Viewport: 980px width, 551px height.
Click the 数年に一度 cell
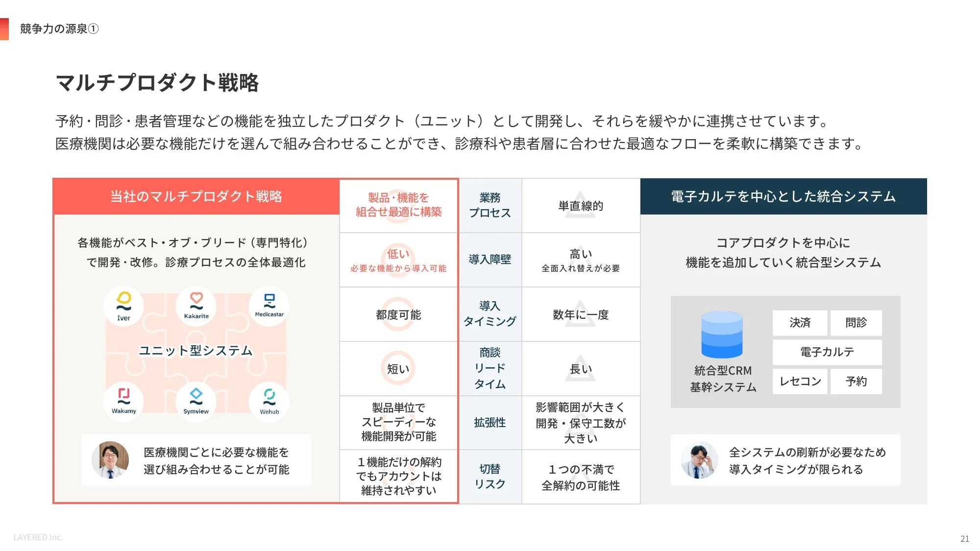click(581, 314)
